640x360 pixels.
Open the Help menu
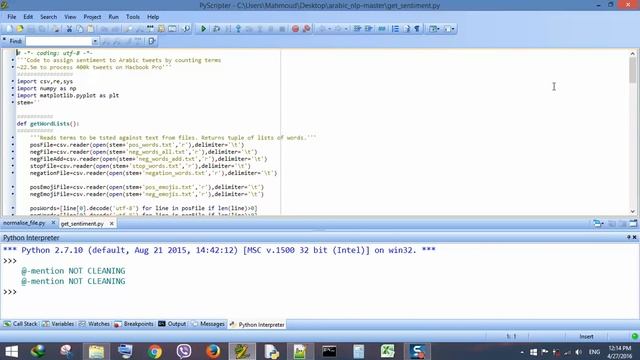[x=153, y=17]
